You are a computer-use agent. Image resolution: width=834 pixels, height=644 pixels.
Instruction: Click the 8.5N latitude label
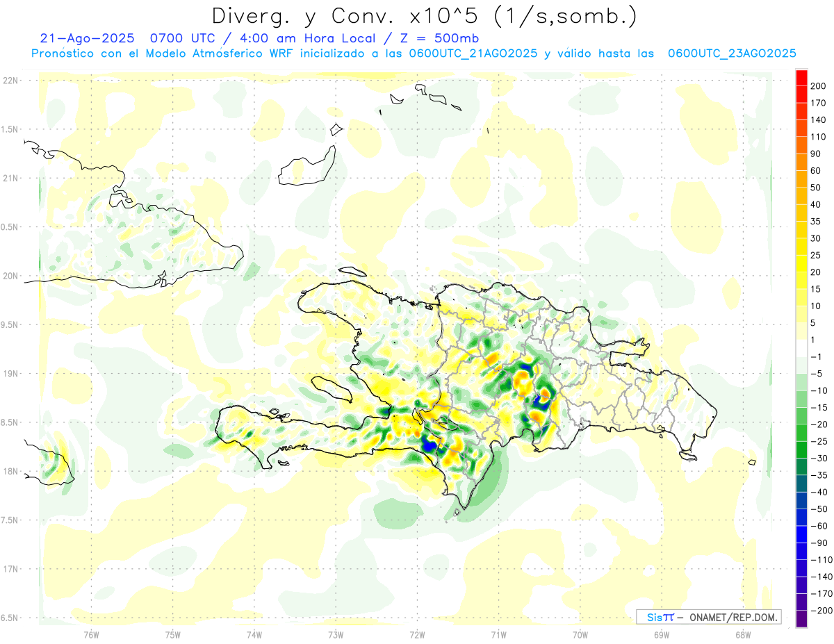(x=10, y=422)
